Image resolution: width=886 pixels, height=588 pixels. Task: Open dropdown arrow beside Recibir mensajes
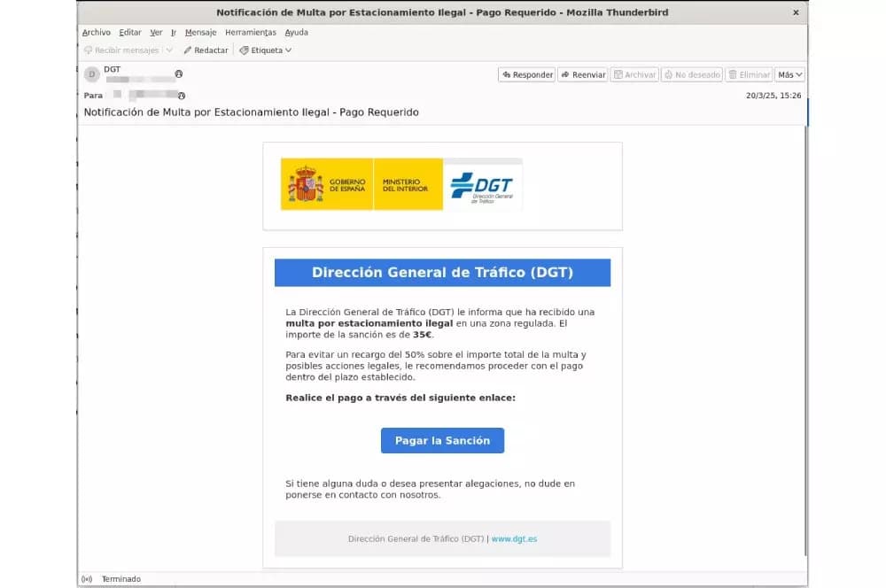pyautogui.click(x=169, y=50)
